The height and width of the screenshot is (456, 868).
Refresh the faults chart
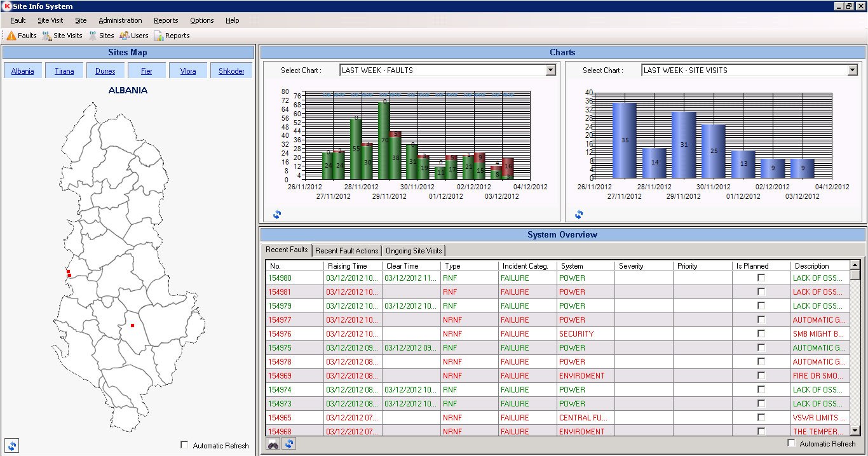[x=277, y=215]
